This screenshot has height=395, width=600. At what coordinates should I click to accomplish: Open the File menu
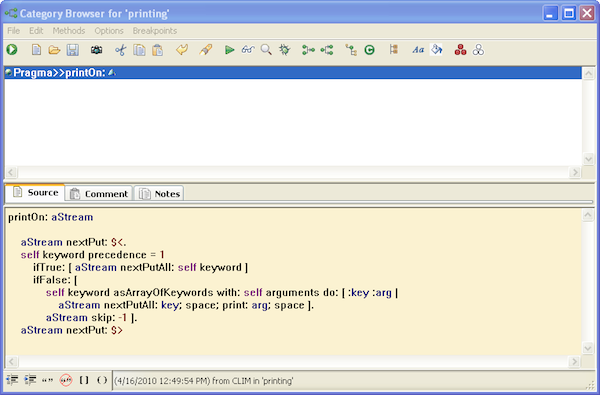pyautogui.click(x=13, y=31)
